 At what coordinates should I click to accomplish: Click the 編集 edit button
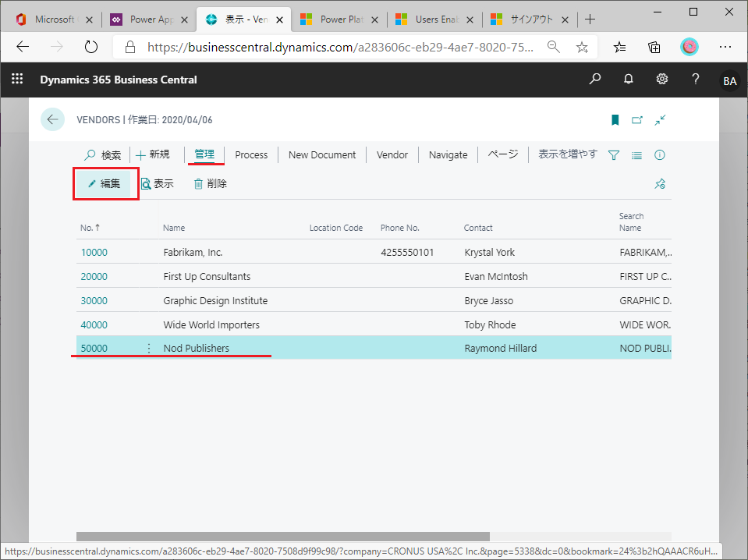click(104, 183)
